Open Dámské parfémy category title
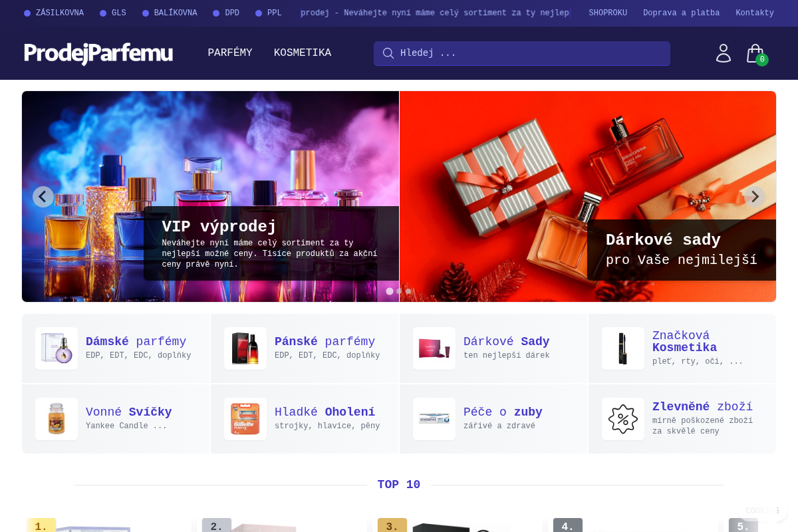 tap(136, 342)
